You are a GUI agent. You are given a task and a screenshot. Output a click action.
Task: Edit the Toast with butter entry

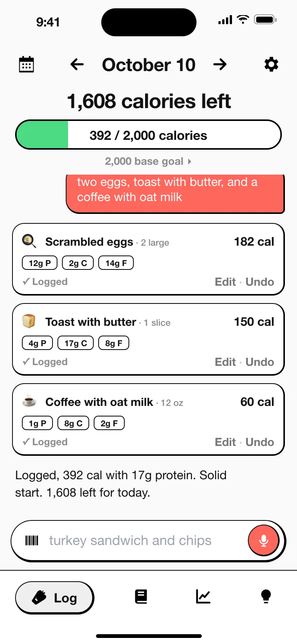pos(225,362)
